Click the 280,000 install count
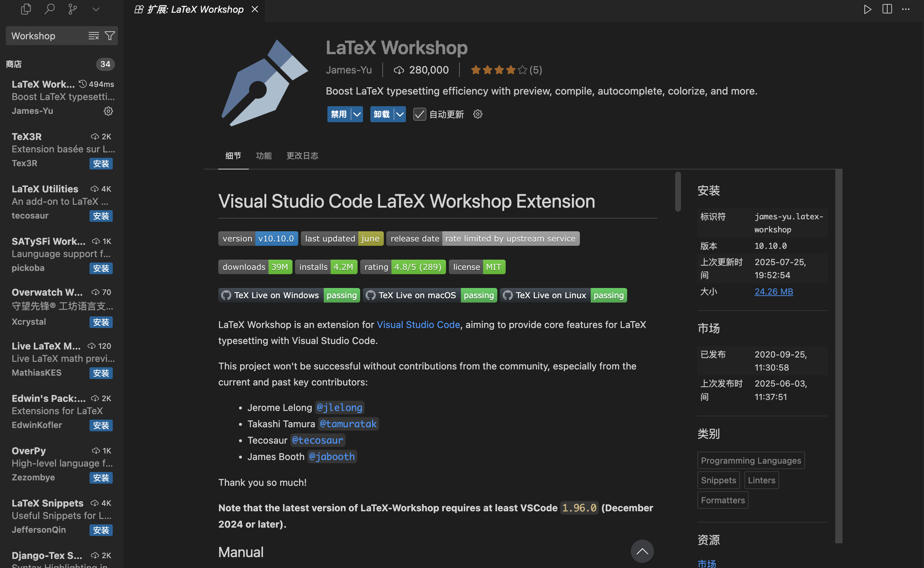The width and height of the screenshot is (924, 568). point(421,70)
